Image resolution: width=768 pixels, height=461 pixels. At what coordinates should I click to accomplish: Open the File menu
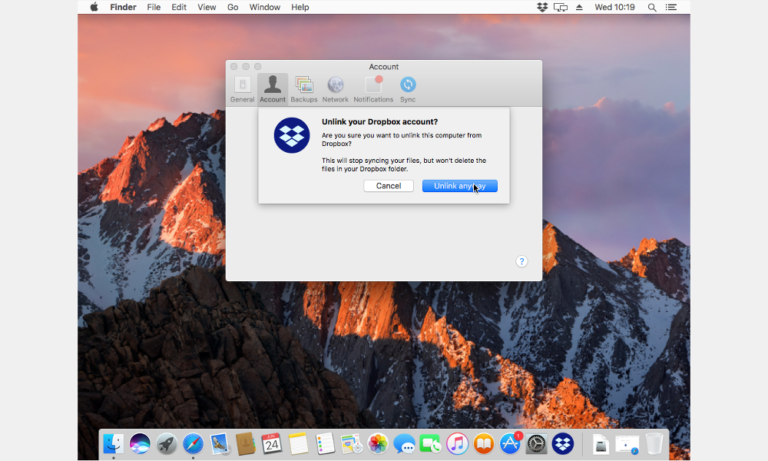(154, 7)
